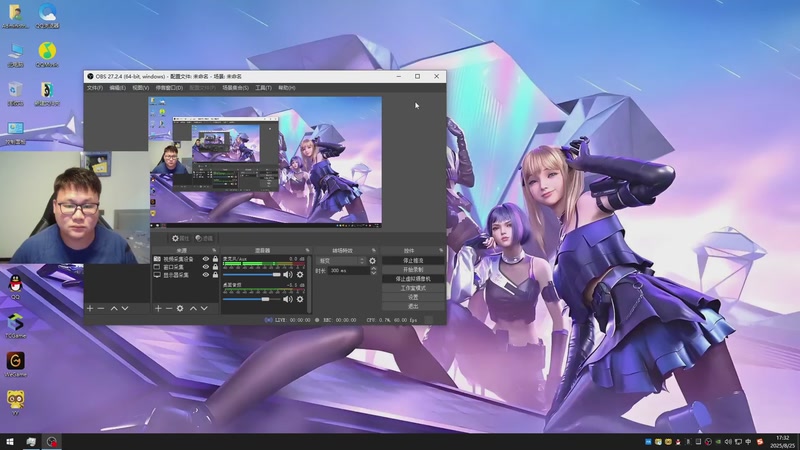800x450 pixels.
Task: Pop out the Controls dock panel
Action: pos(441,251)
